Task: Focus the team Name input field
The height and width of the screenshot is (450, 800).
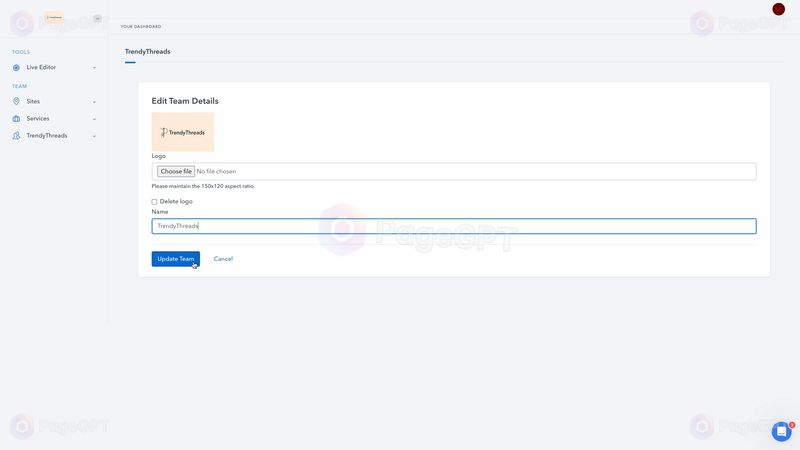Action: tap(454, 226)
